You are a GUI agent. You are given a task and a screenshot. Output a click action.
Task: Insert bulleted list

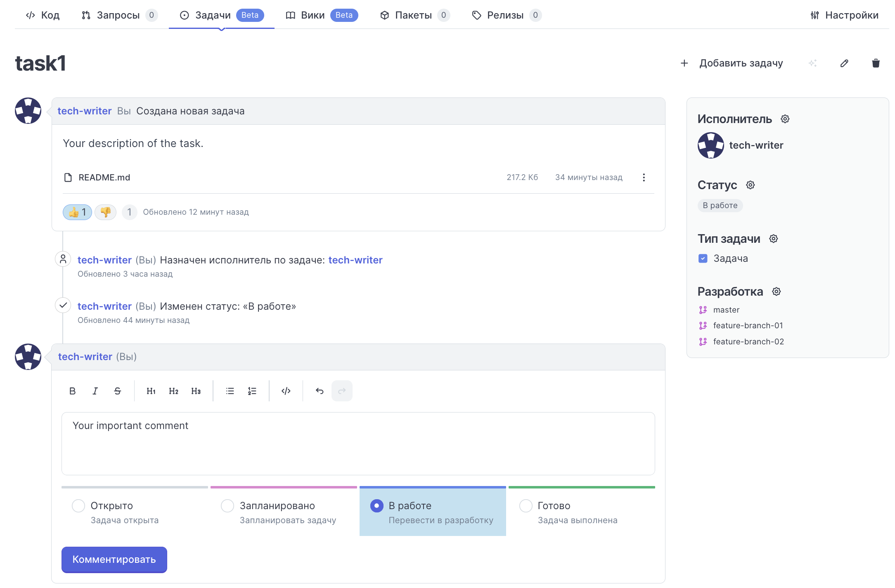pyautogui.click(x=230, y=391)
